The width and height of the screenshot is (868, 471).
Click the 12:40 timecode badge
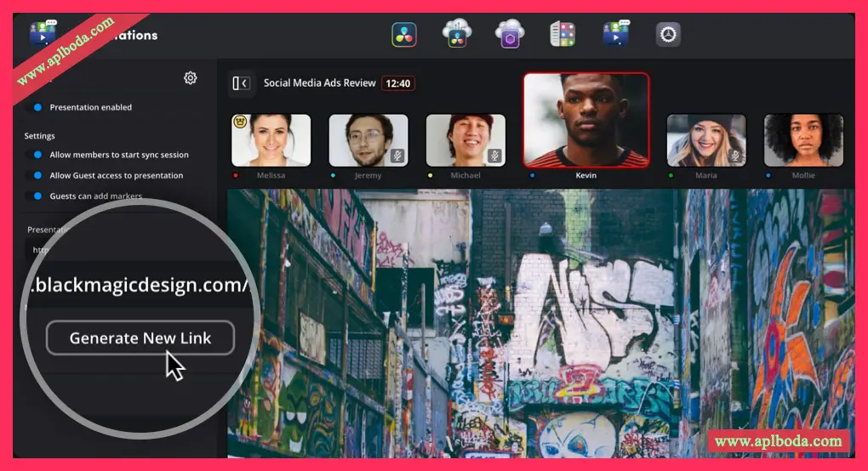pyautogui.click(x=398, y=83)
